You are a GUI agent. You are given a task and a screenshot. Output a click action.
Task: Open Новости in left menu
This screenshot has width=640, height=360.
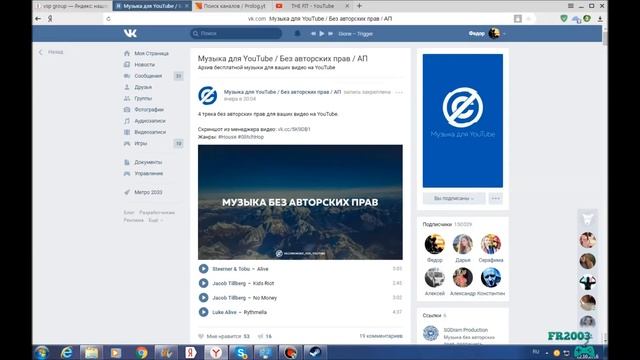point(144,64)
